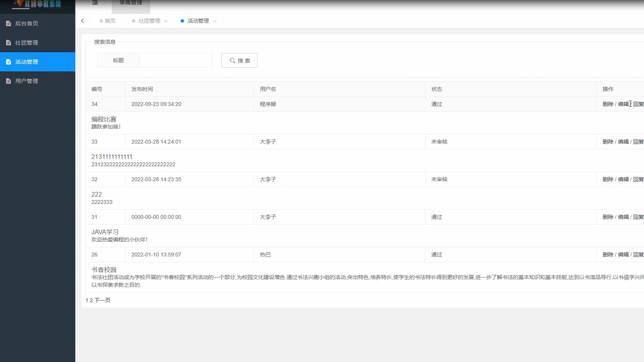Reply to record 26 by 热巴
Viewport: 644px width, 362px height.
pyautogui.click(x=638, y=255)
